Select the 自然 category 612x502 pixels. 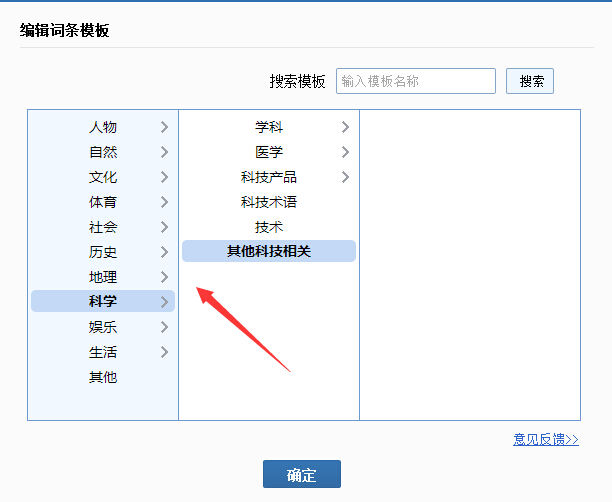[103, 152]
